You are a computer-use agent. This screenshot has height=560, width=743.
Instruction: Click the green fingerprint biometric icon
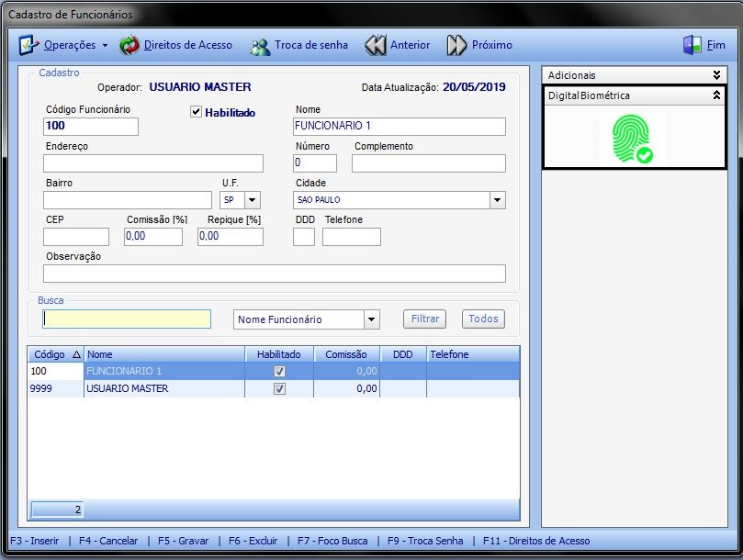[x=633, y=139]
